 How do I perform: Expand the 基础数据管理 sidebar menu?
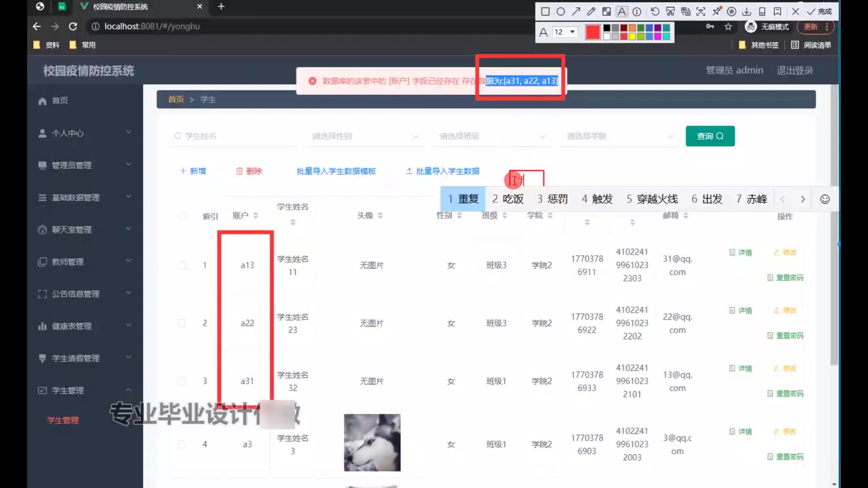(x=85, y=197)
